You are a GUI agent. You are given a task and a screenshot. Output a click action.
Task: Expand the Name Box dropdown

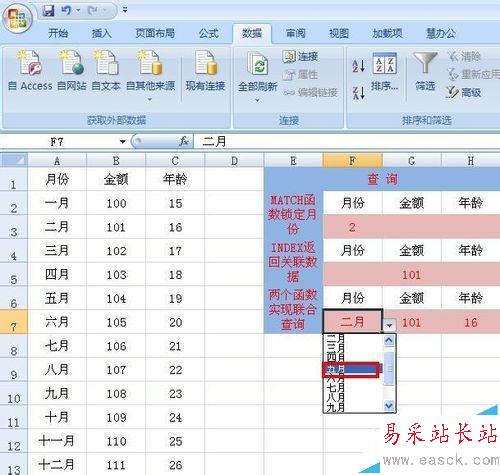point(123,142)
